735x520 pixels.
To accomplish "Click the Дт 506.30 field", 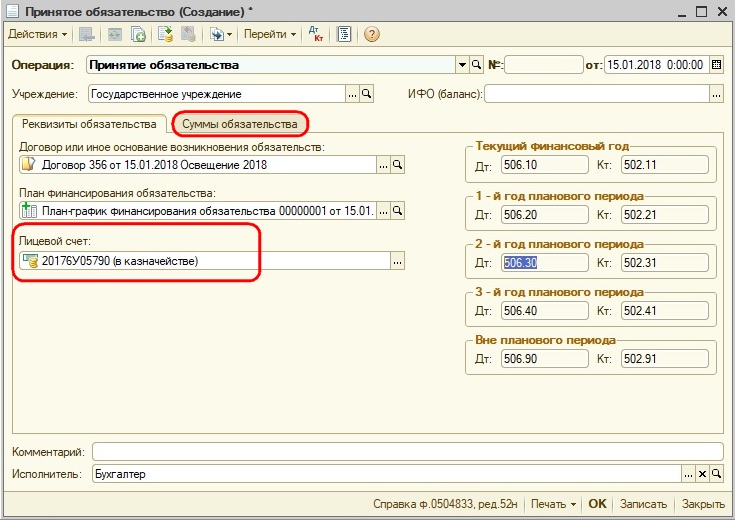I will tap(545, 263).
